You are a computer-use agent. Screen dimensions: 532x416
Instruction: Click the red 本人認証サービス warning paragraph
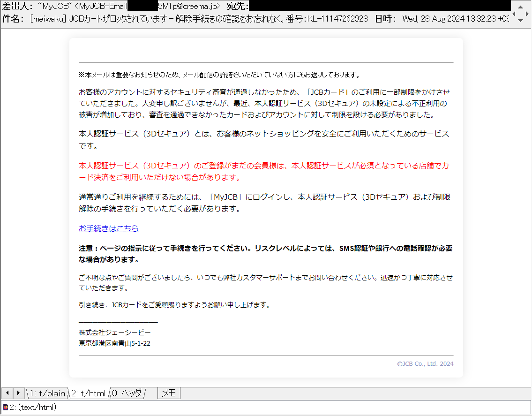[x=264, y=172]
